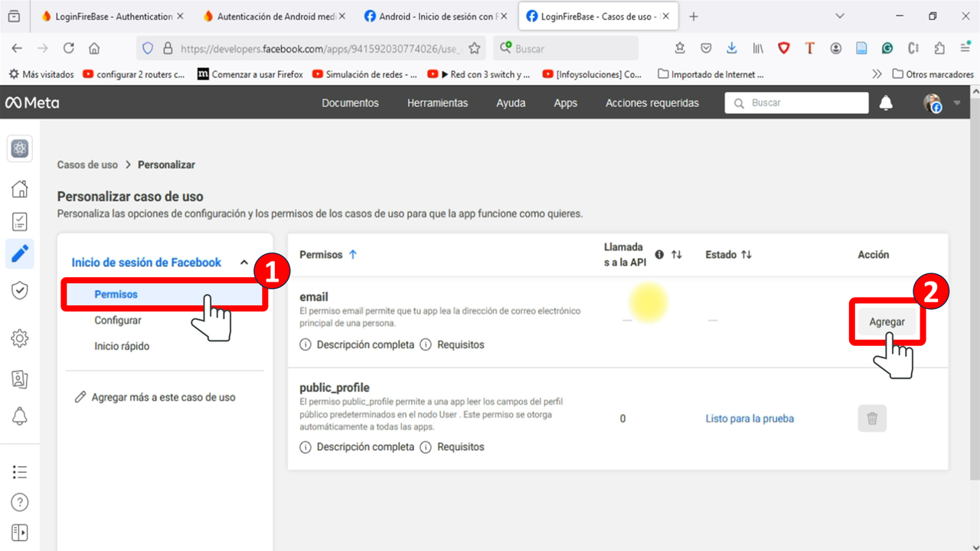This screenshot has width=980, height=551.
Task: Click Agregar más a este caso de uso
Action: tap(155, 397)
